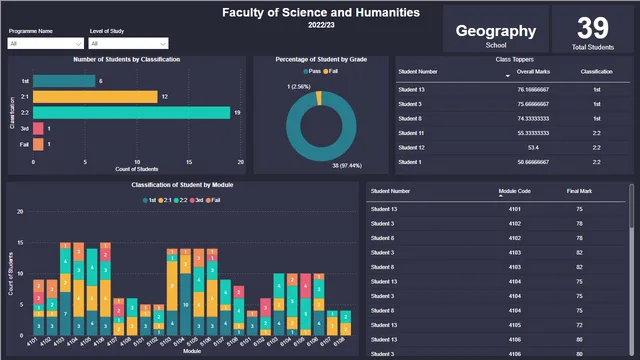The width and height of the screenshot is (640, 360).
Task: Click overall mark 53.4
Action: 533,147
